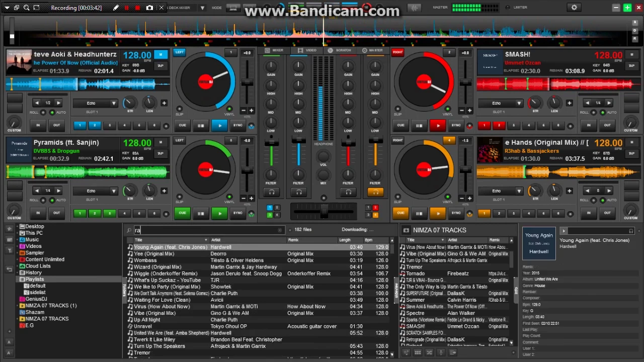The height and width of the screenshot is (362, 644).
Task: Switch to VIDEO tab
Action: click(307, 50)
